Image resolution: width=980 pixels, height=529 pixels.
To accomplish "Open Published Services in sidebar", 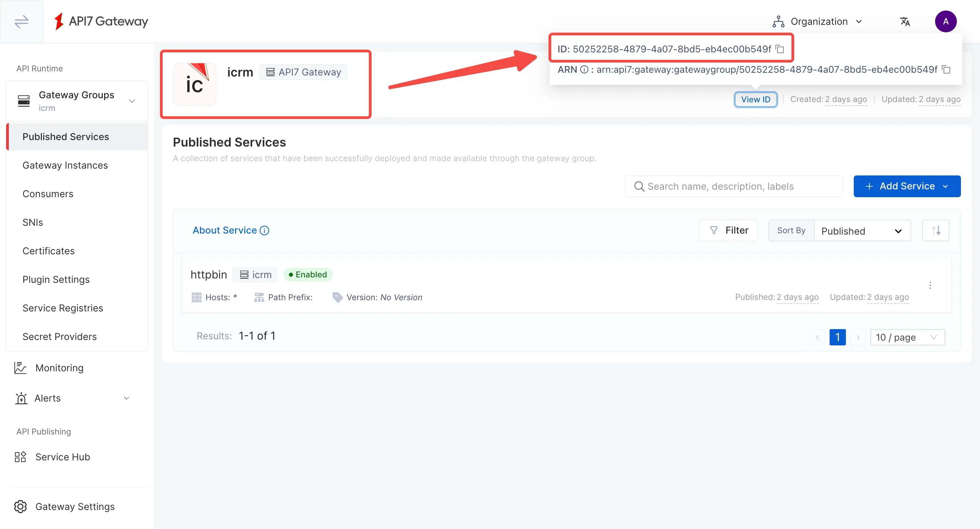I will 77,136.
